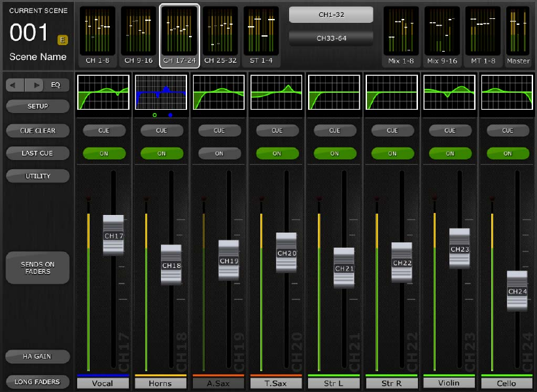Click the right arrow next to EQ
This screenshot has height=392, width=537.
[35, 85]
